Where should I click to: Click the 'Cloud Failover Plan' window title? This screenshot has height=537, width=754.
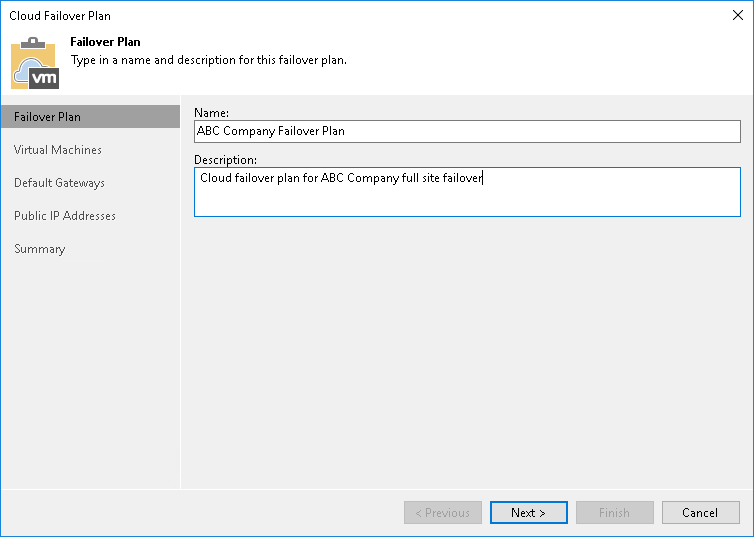click(x=60, y=16)
